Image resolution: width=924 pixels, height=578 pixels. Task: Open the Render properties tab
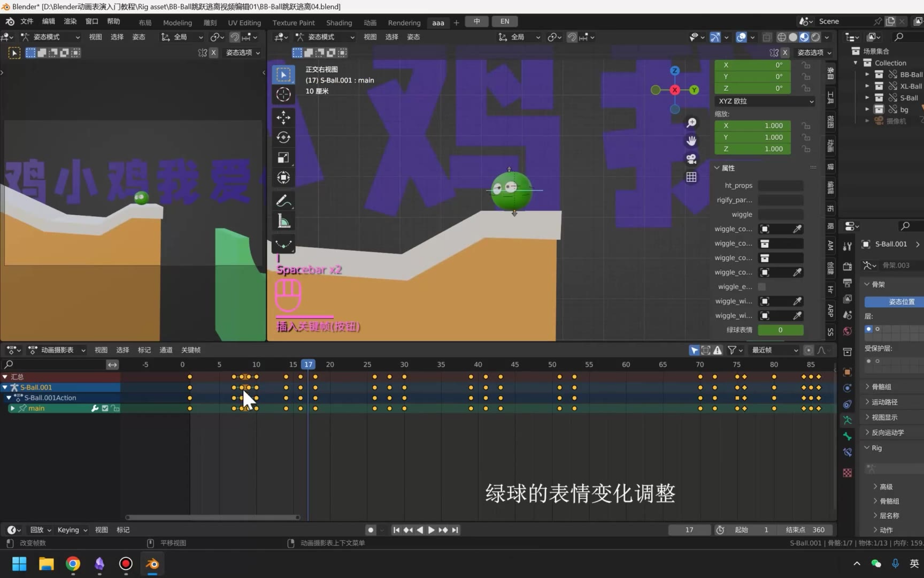tap(848, 267)
